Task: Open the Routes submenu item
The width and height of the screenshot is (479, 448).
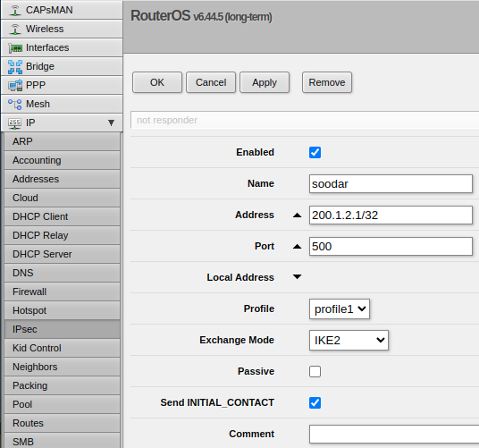Action: pos(62,423)
